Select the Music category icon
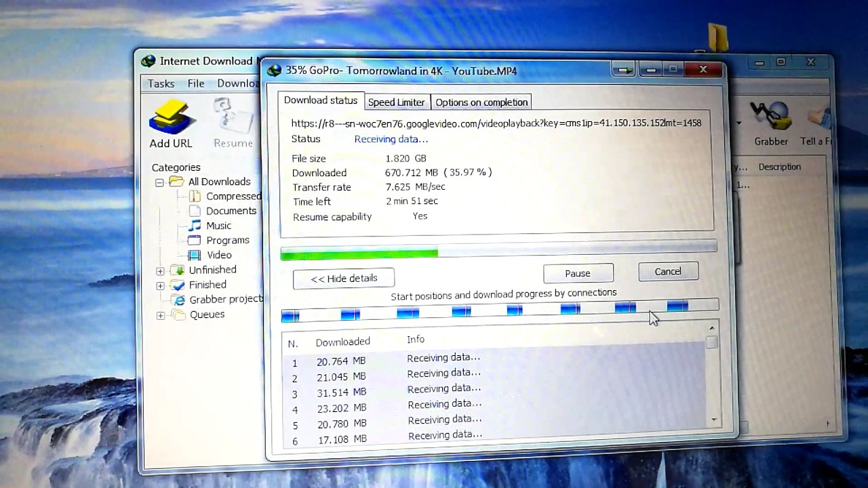The width and height of the screenshot is (868, 488). [195, 226]
